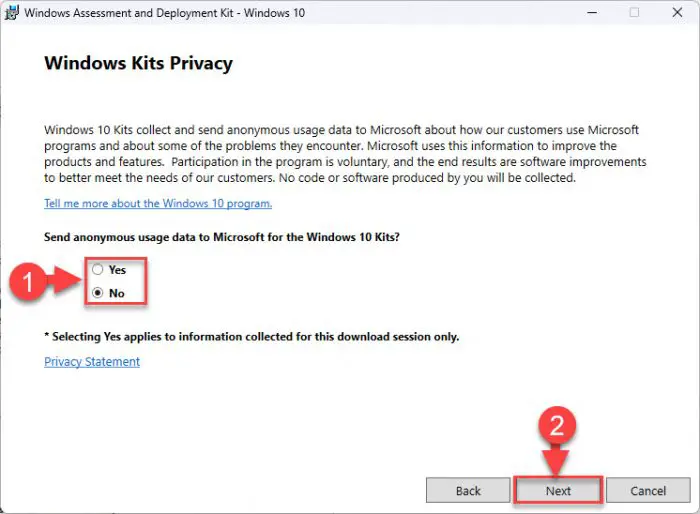
Task: Select the Yes radio button
Action: click(x=97, y=269)
